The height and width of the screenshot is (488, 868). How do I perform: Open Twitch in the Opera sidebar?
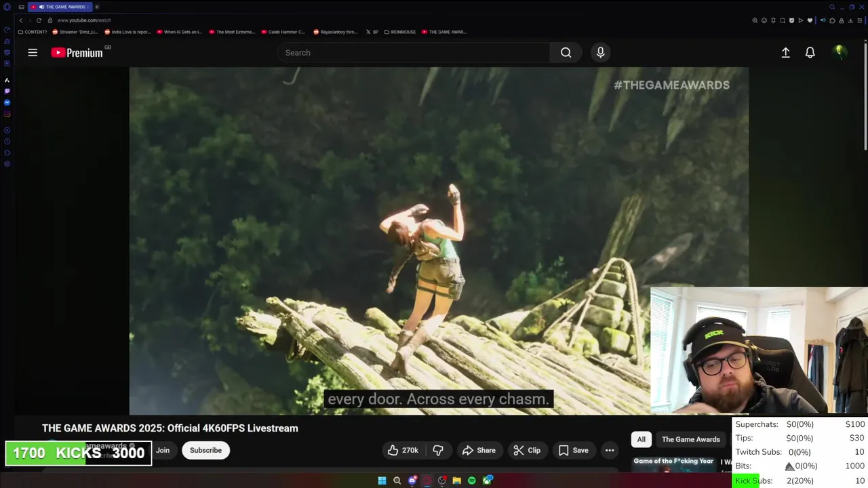tap(7, 91)
